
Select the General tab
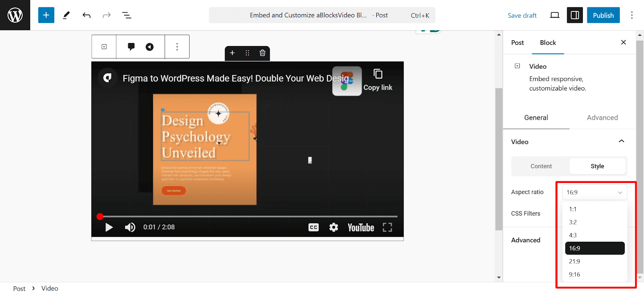(x=536, y=117)
